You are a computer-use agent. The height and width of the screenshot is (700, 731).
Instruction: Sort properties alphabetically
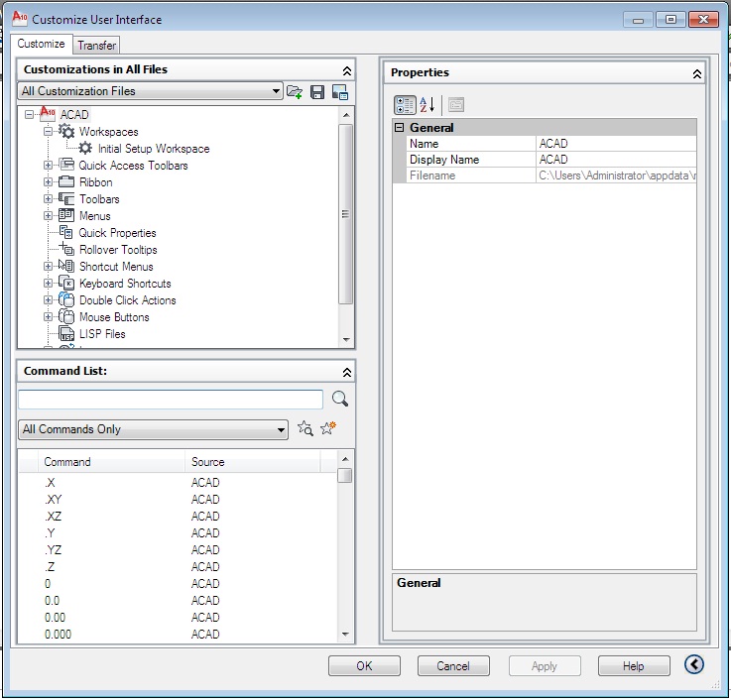pos(427,105)
